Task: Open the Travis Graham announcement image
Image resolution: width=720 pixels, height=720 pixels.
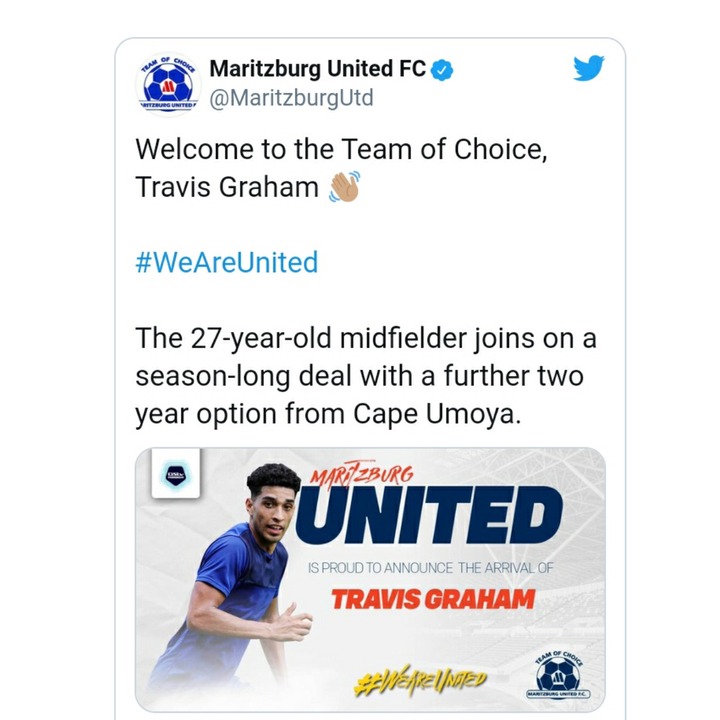Action: pos(370,580)
